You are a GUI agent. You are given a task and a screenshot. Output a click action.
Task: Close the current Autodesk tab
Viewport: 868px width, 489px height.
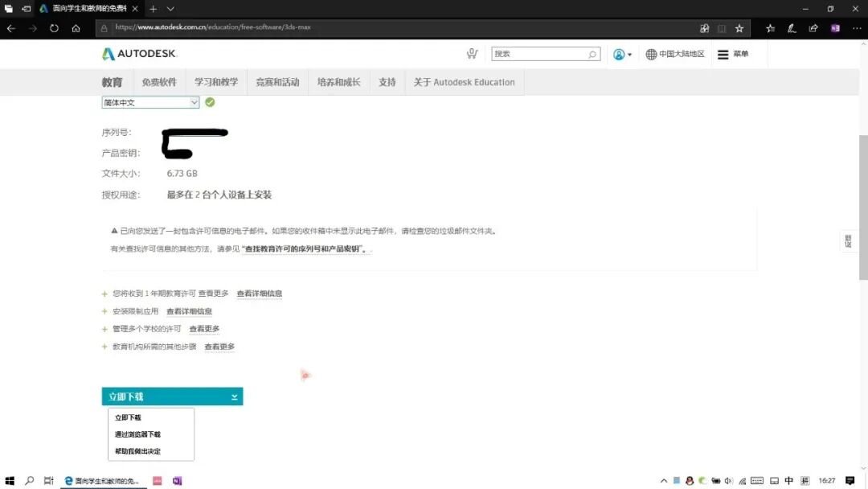click(x=135, y=9)
